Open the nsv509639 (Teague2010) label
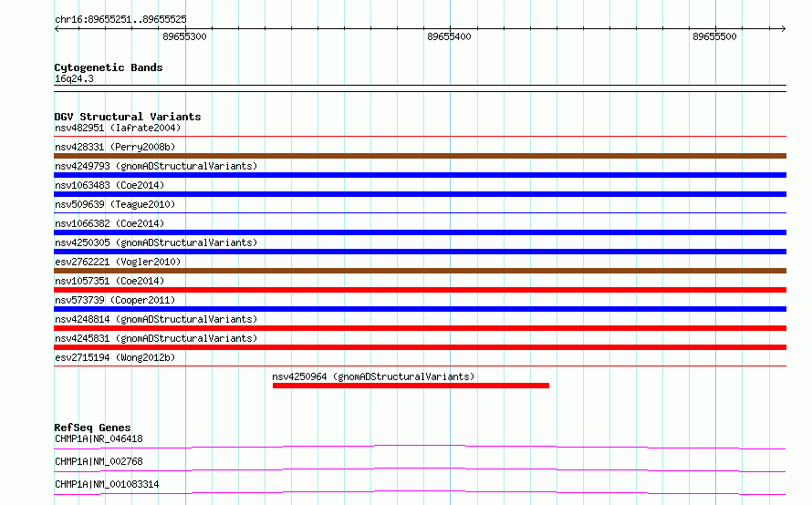This screenshot has height=505, width=812. (115, 204)
